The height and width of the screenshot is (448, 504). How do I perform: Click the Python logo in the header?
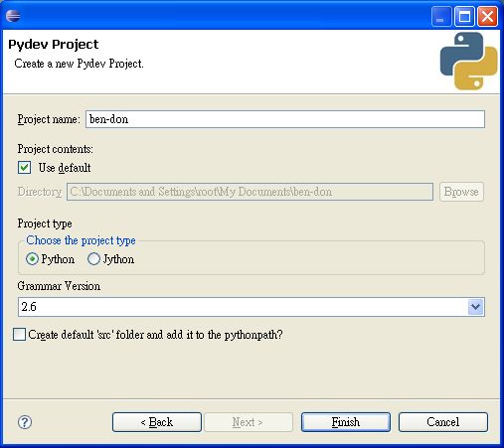468,61
